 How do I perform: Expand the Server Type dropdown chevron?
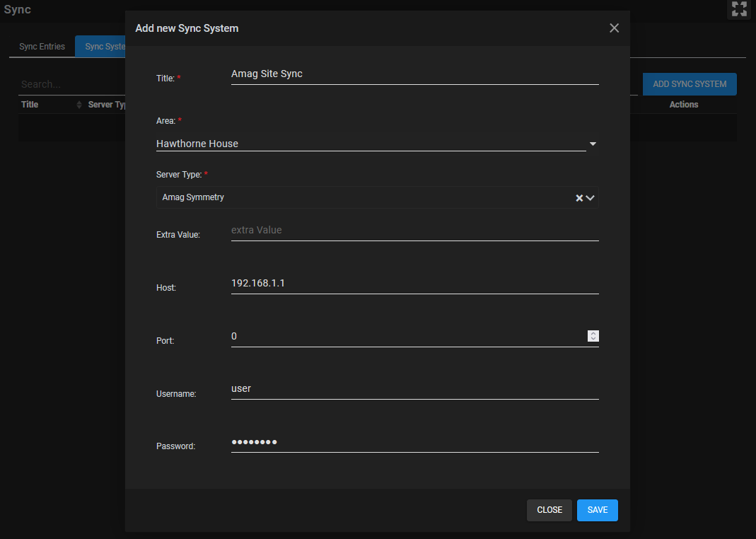[x=590, y=197]
